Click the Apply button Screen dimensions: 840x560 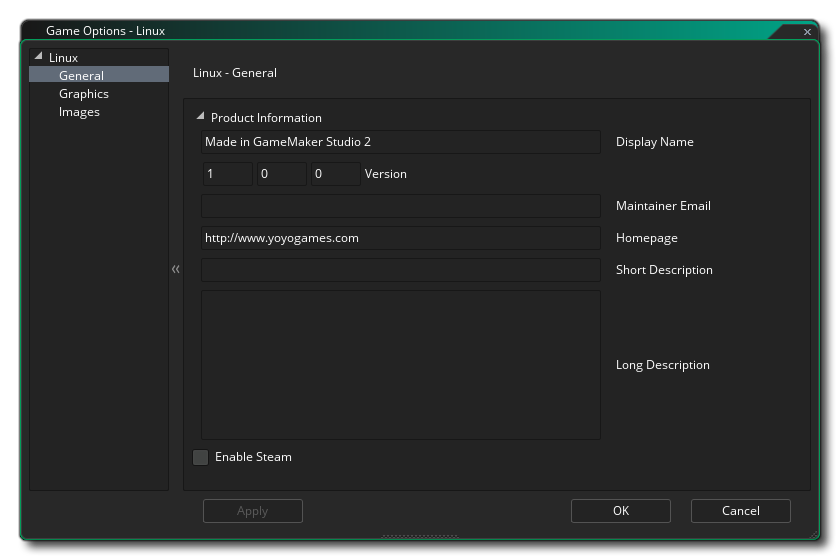(252, 510)
